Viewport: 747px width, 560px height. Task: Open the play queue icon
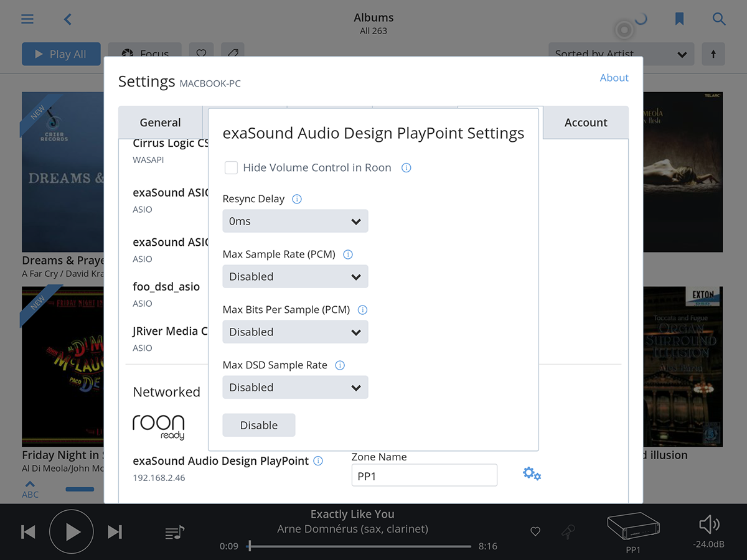(175, 532)
